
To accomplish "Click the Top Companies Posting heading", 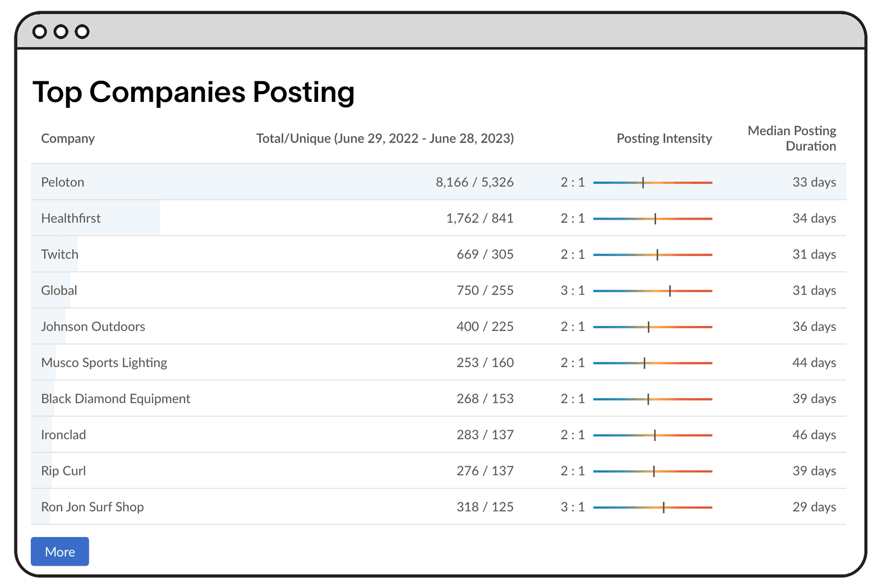I will pyautogui.click(x=194, y=92).
